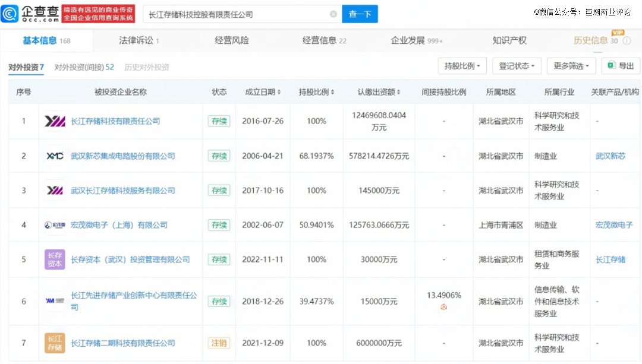Screen dimensions: 642x364
Task: Clear the search field with the X icon
Action: click(x=333, y=14)
